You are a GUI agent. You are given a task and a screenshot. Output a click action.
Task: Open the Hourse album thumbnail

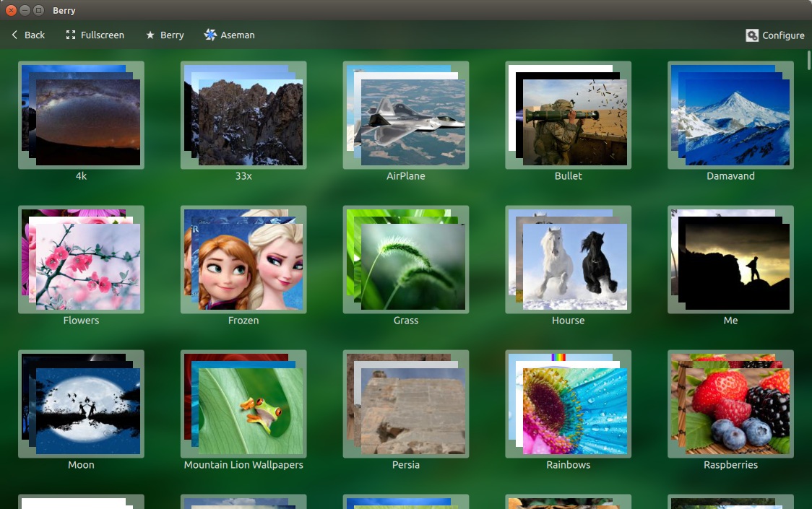click(568, 259)
